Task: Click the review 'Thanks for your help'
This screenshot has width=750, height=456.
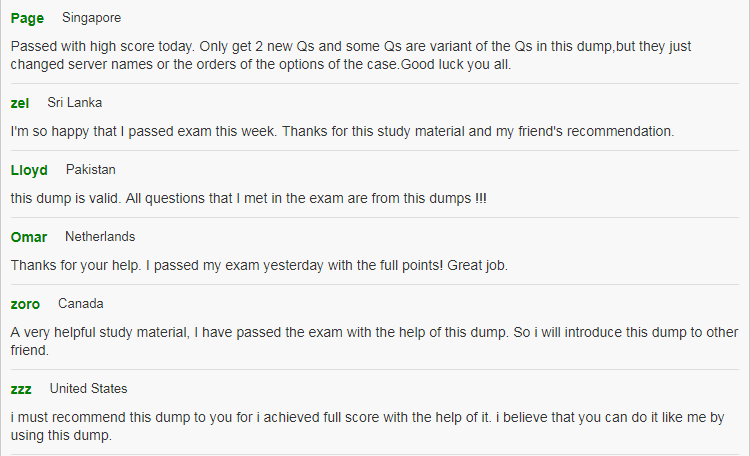Action: (x=259, y=266)
